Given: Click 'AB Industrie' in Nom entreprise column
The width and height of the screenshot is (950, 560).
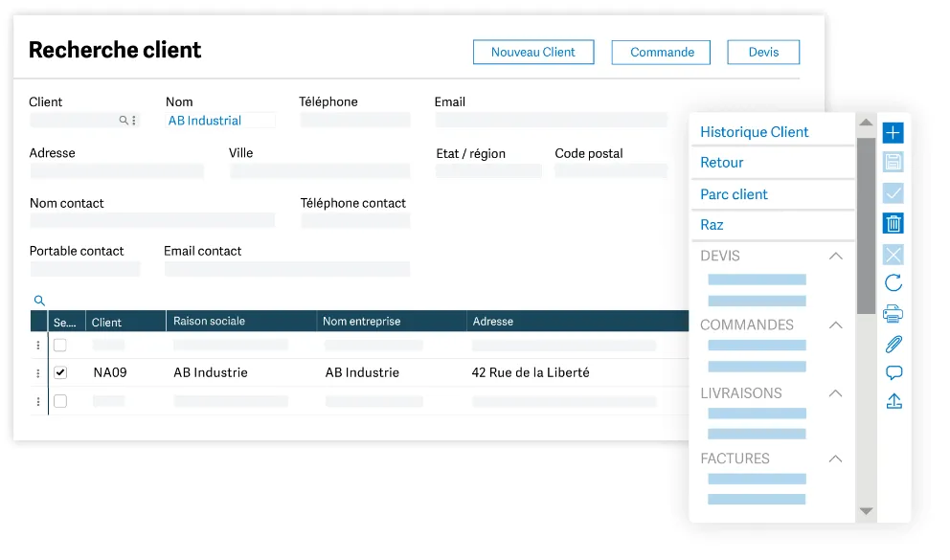Looking at the screenshot, I should pos(362,372).
